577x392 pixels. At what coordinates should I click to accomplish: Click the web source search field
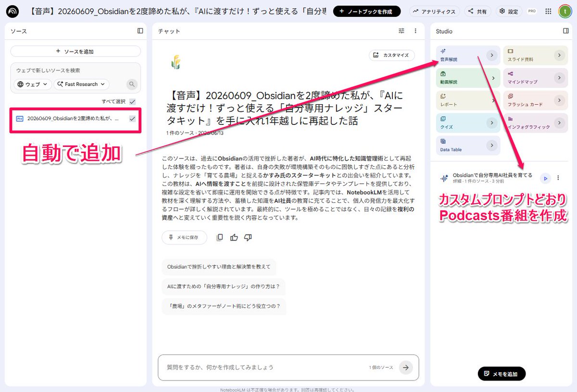pos(75,70)
